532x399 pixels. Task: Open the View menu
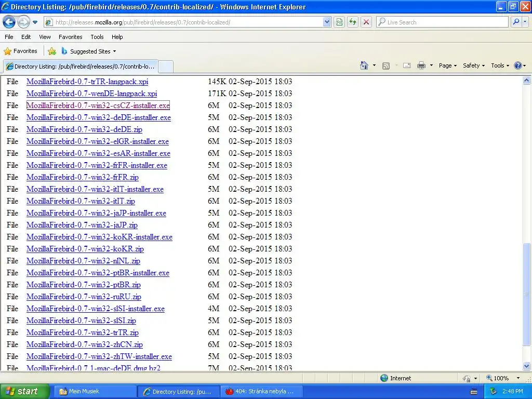tap(45, 37)
